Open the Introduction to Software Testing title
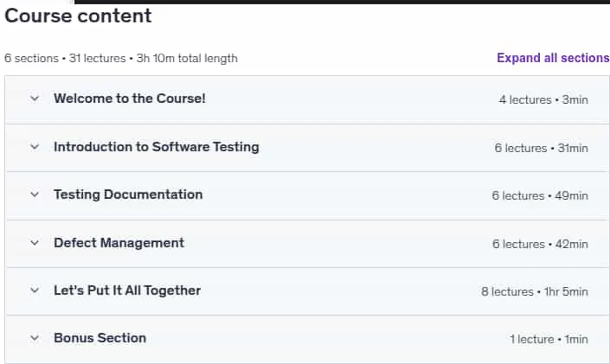Image resolution: width=610 pixels, height=364 pixels. pyautogui.click(x=157, y=147)
